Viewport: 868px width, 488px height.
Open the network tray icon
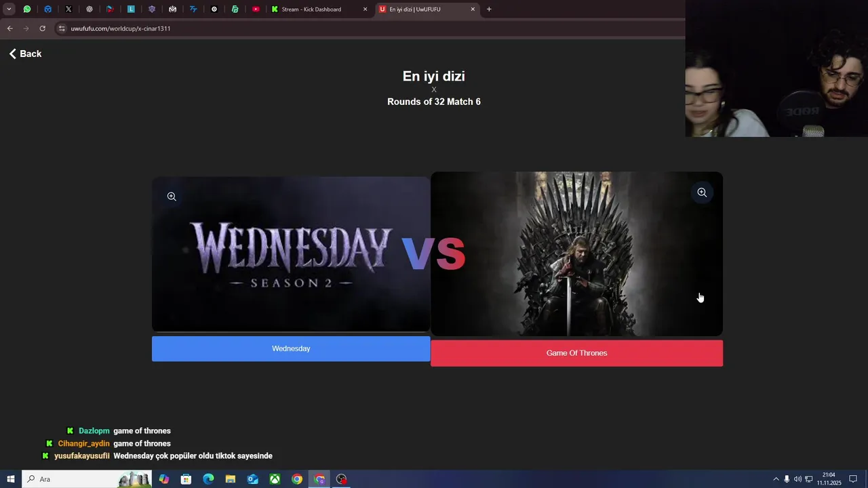click(x=809, y=479)
